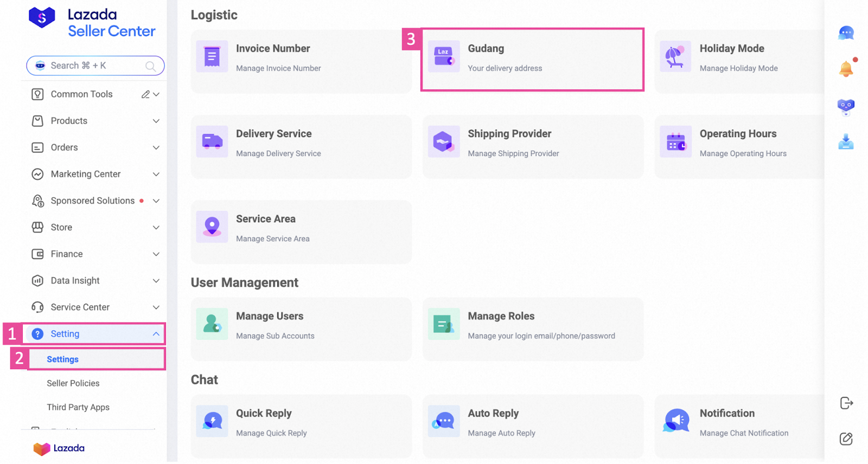
Task: Click the Gudang warehouse icon
Action: click(444, 56)
